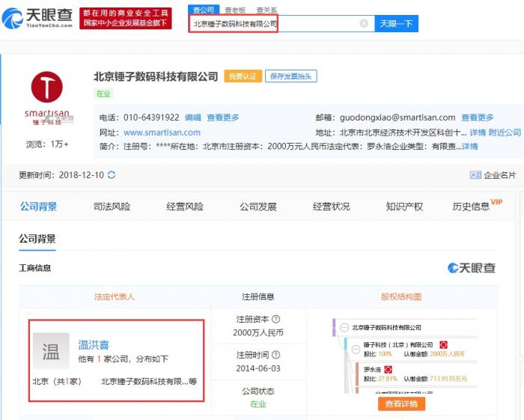Viewport: 524px width, 420px height.
Task: Clear the search box with the X icon
Action: (x=364, y=23)
